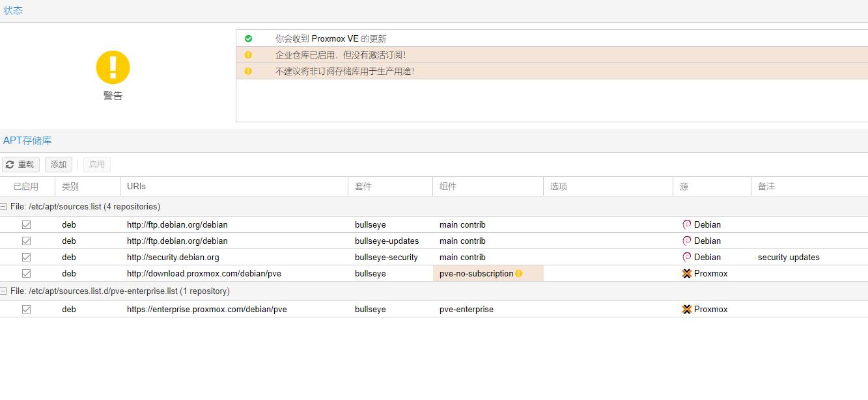This screenshot has width=868, height=400.
Task: Click the disabled 启用 button
Action: pyautogui.click(x=97, y=165)
